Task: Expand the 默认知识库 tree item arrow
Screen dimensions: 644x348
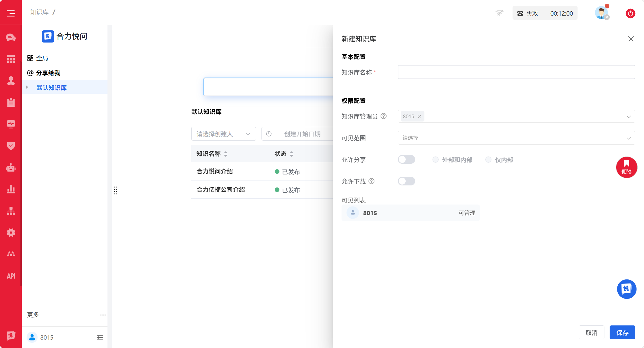Action: pos(27,87)
